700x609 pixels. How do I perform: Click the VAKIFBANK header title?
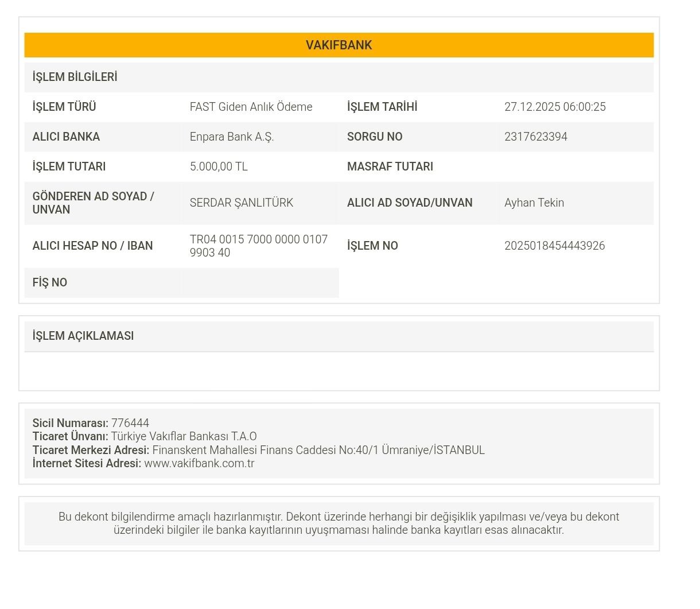click(x=339, y=45)
